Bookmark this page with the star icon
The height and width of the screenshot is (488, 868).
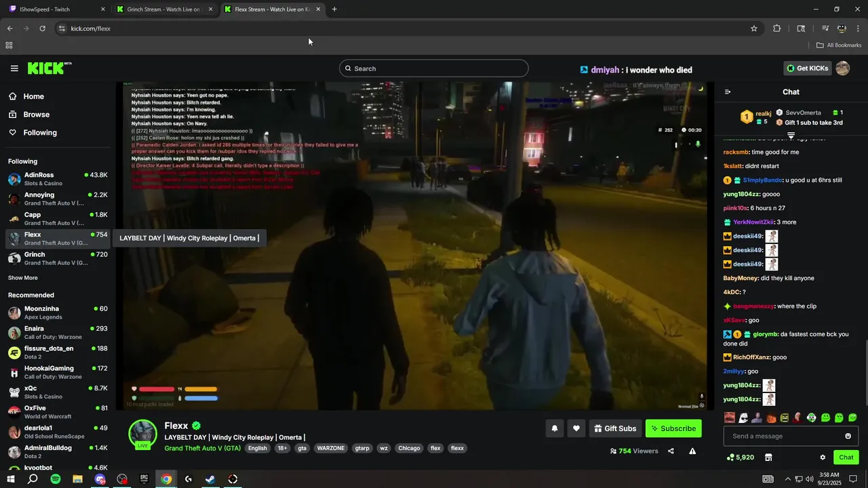pyautogui.click(x=753, y=28)
